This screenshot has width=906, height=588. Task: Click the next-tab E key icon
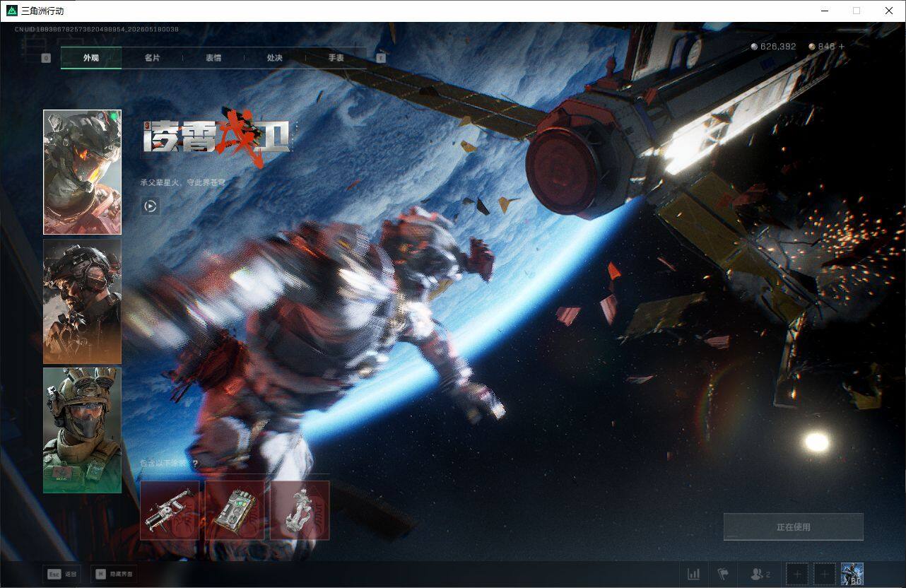[x=381, y=58]
